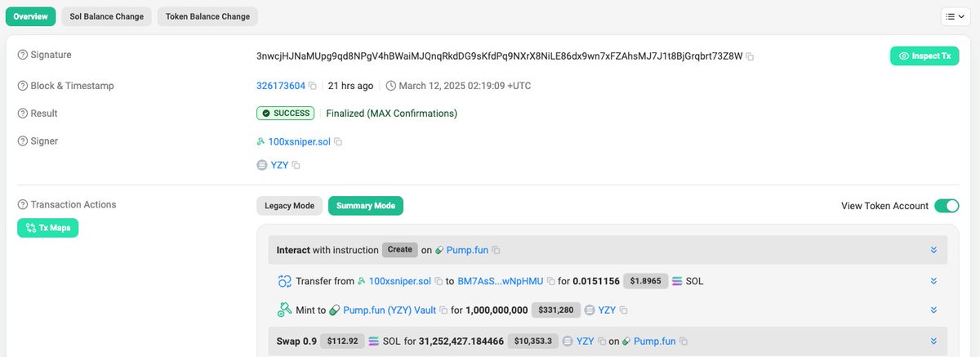The width and height of the screenshot is (980, 357).
Task: Click the Mint action icon
Action: pyautogui.click(x=284, y=310)
